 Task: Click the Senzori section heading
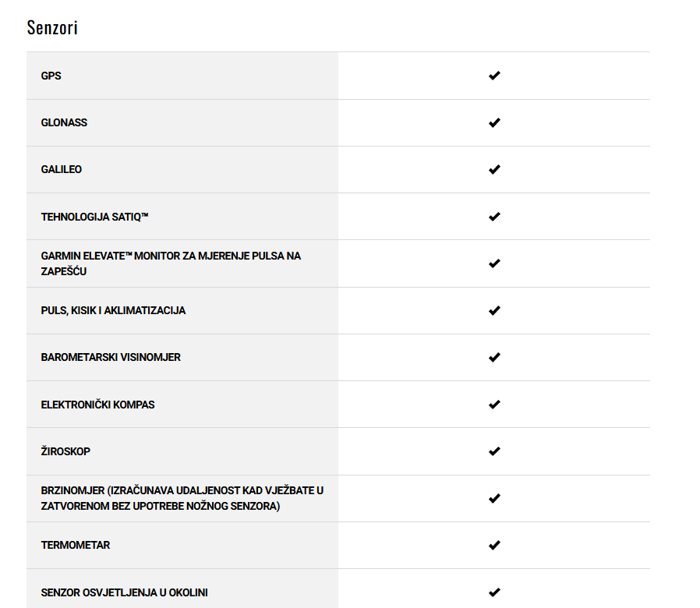[52, 28]
